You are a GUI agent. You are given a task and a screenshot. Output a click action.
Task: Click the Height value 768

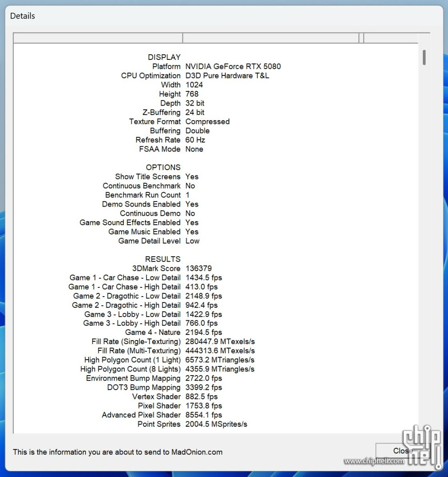tap(192, 94)
